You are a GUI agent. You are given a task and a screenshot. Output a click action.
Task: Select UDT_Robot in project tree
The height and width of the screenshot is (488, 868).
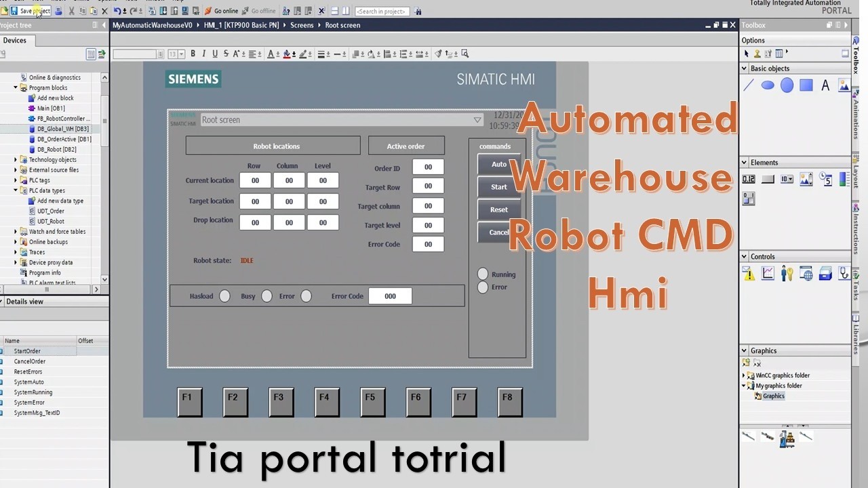[51, 222]
